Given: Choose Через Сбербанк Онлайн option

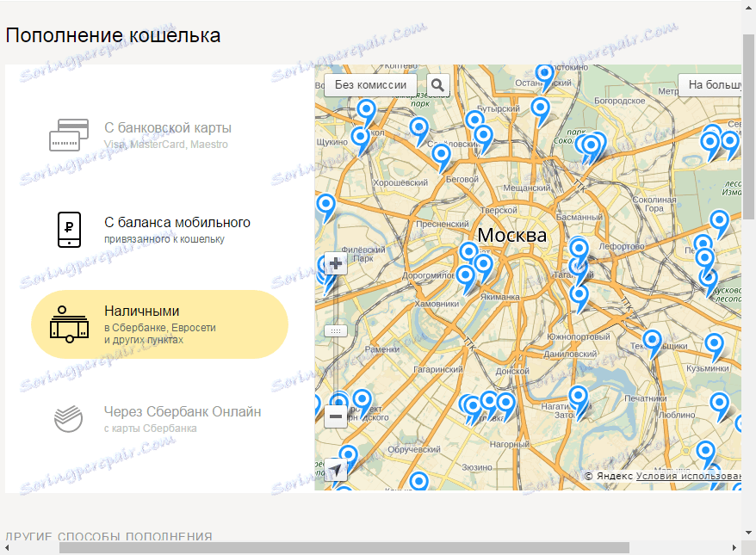Looking at the screenshot, I should pos(159,419).
